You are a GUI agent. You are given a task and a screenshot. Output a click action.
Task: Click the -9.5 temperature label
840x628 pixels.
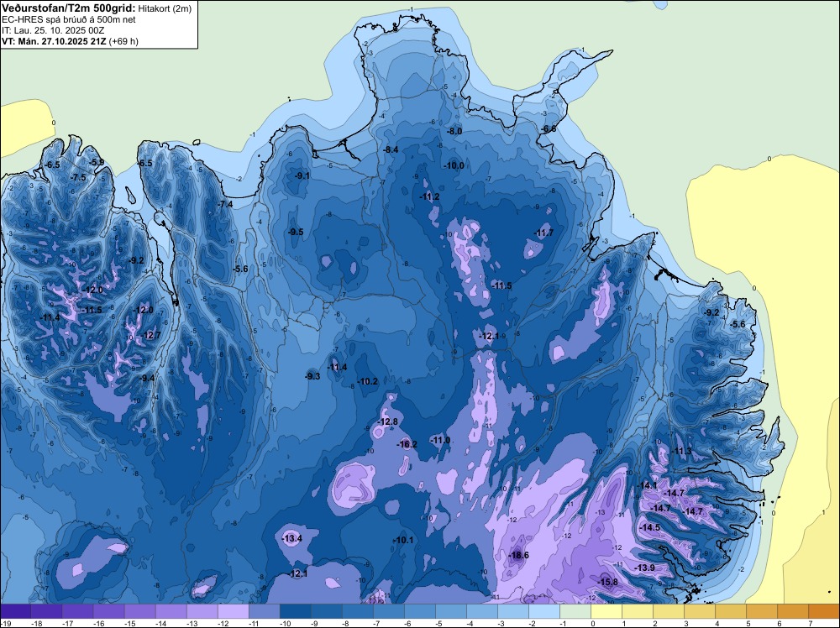coord(296,232)
